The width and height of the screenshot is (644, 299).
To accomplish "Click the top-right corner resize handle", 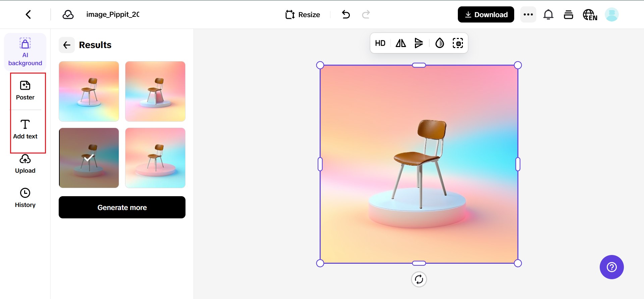I will click(518, 65).
